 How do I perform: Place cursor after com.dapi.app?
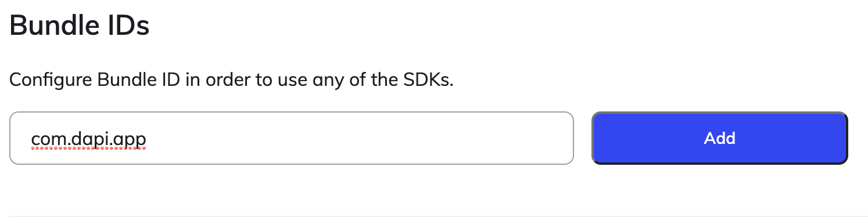pos(147,139)
